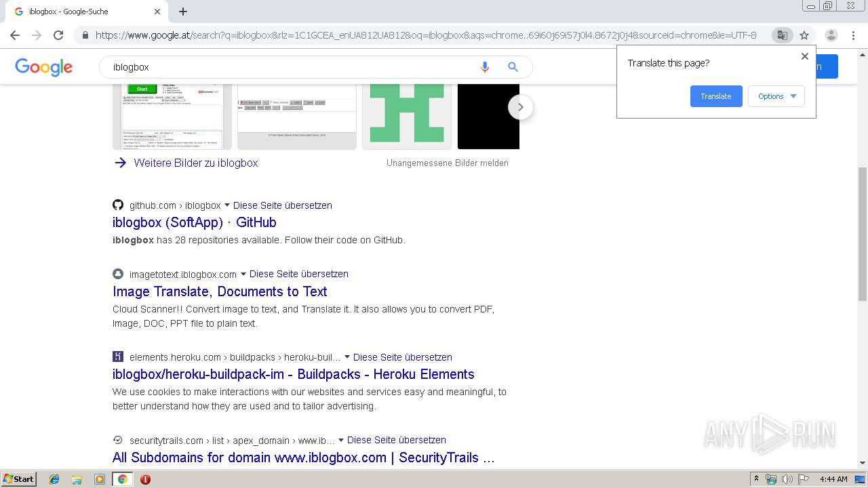Expand dropdown next to imagetotext.iblogbox.com
The height and width of the screenshot is (488, 868).
[243, 274]
